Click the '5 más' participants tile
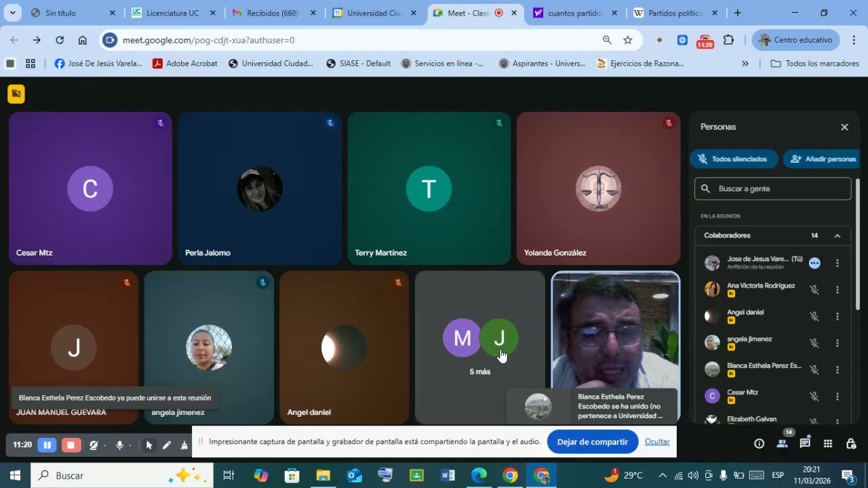This screenshot has height=488, width=868. (x=479, y=348)
